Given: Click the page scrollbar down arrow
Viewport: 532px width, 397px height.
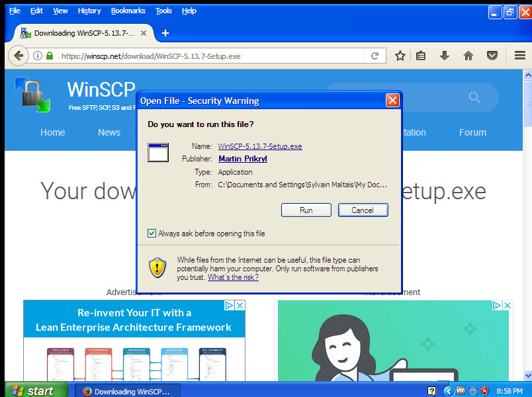Looking at the screenshot, I should tap(527, 375).
